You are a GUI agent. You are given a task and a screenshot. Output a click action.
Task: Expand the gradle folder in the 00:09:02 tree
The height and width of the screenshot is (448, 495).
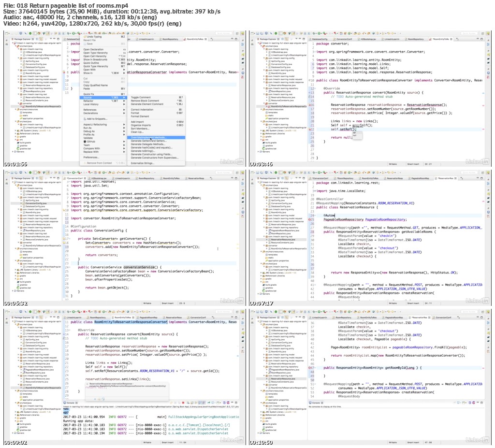point(16,418)
